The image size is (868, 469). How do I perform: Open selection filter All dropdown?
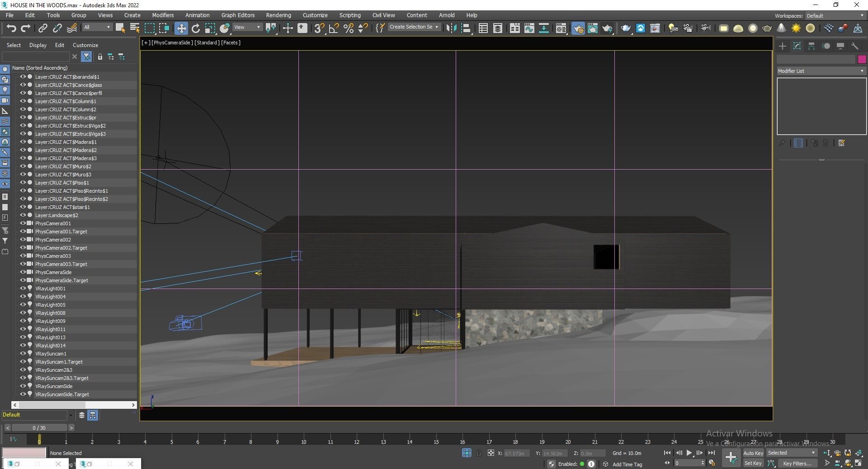[97, 27]
